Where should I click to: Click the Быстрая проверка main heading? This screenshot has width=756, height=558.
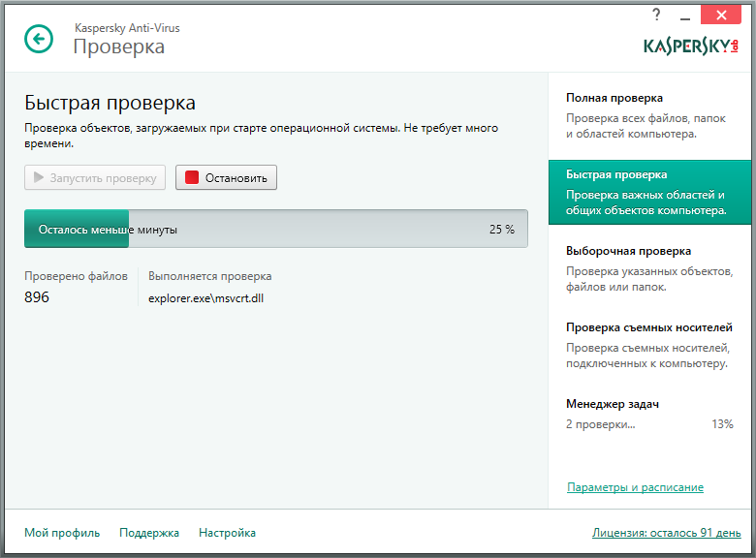[110, 103]
